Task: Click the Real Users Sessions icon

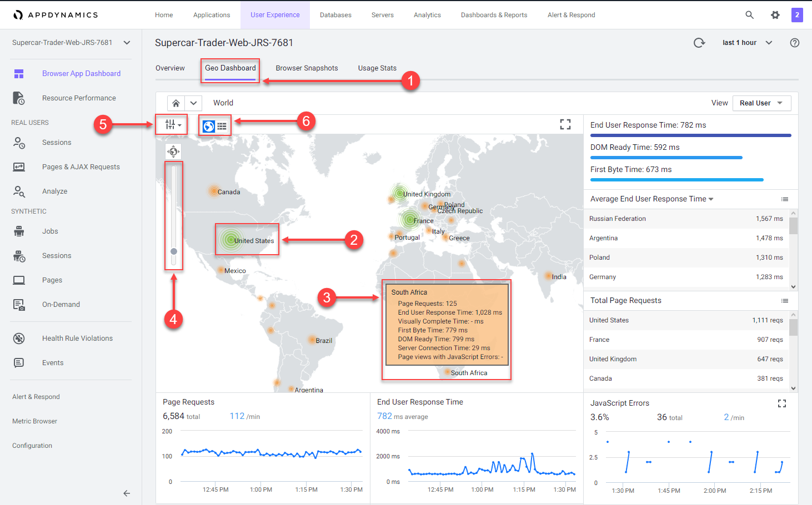Action: point(19,143)
